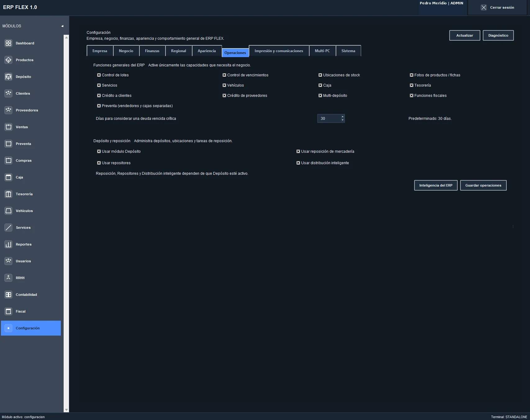Screen dimensions: 530x420
Task: Switch to the Negocio tab
Action: (x=126, y=51)
